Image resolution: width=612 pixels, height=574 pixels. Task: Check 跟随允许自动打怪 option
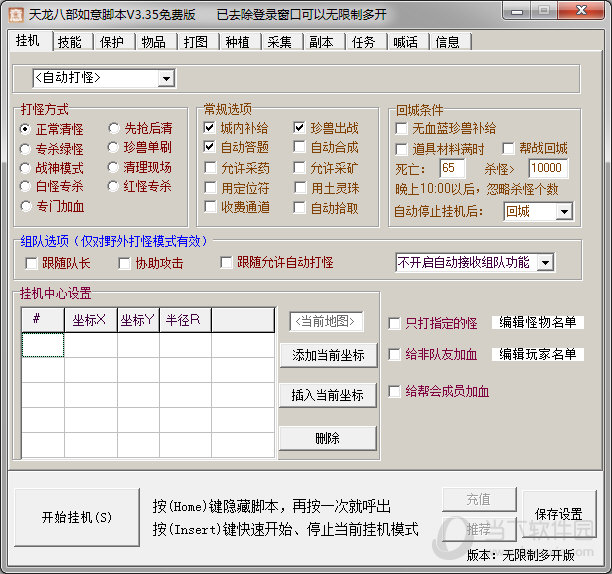[226, 263]
